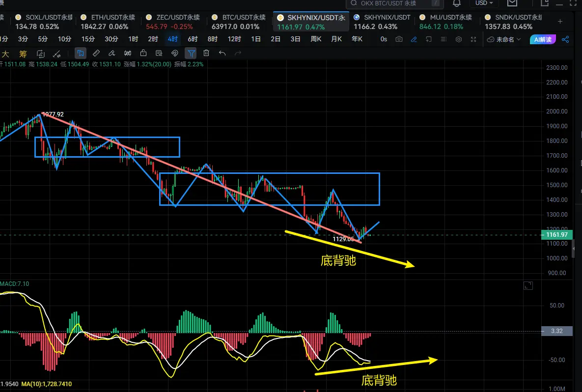Image resolution: width=582 pixels, height=392 pixels.
Task: Toggle the highlighted blue drawing panel icon
Action: (x=80, y=54)
